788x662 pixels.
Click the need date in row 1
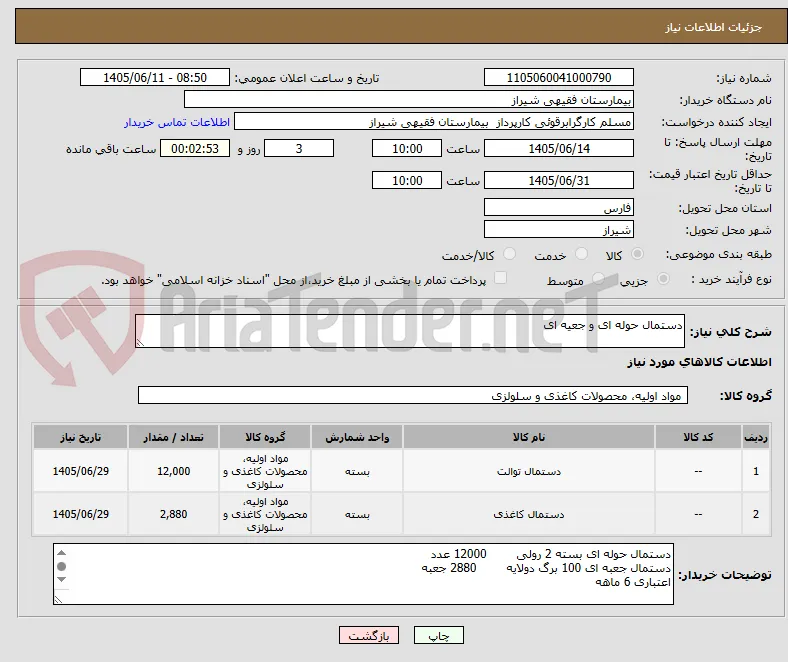point(80,471)
